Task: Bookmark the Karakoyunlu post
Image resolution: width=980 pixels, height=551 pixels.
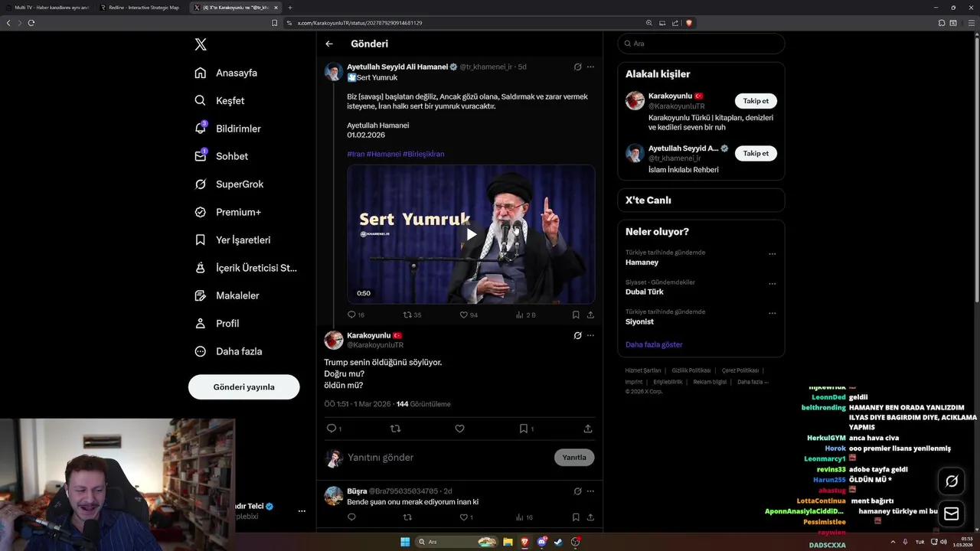Action: pos(525,429)
